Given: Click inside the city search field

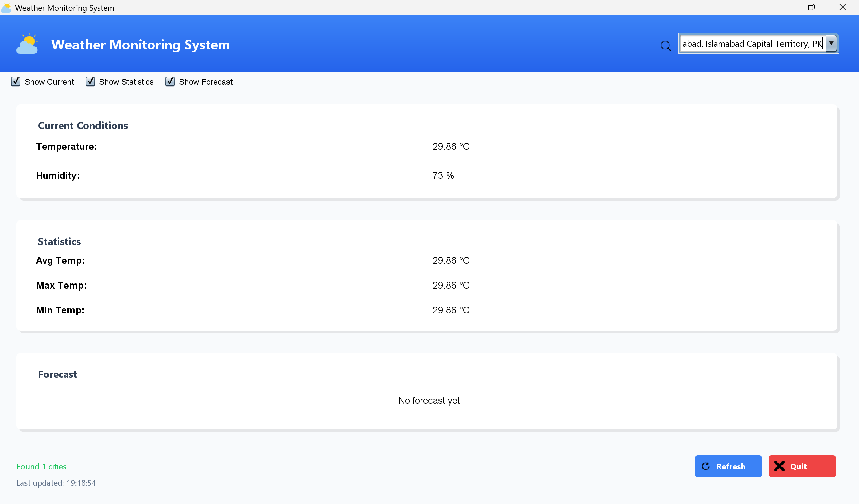Looking at the screenshot, I should click(750, 44).
